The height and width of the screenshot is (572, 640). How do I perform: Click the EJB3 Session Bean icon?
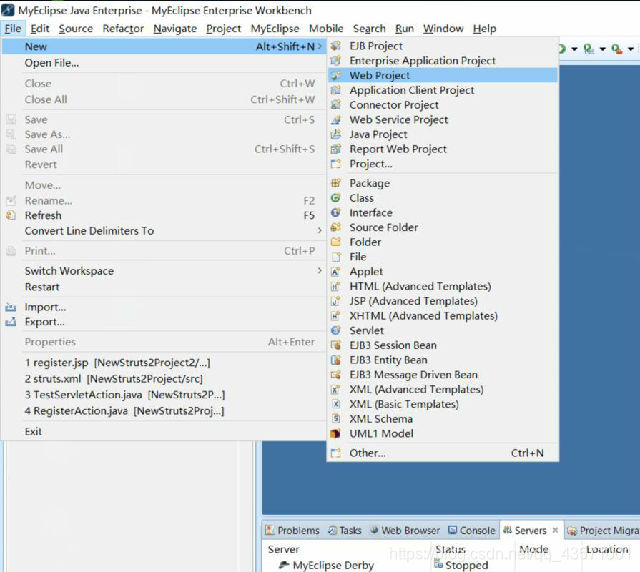tap(336, 345)
